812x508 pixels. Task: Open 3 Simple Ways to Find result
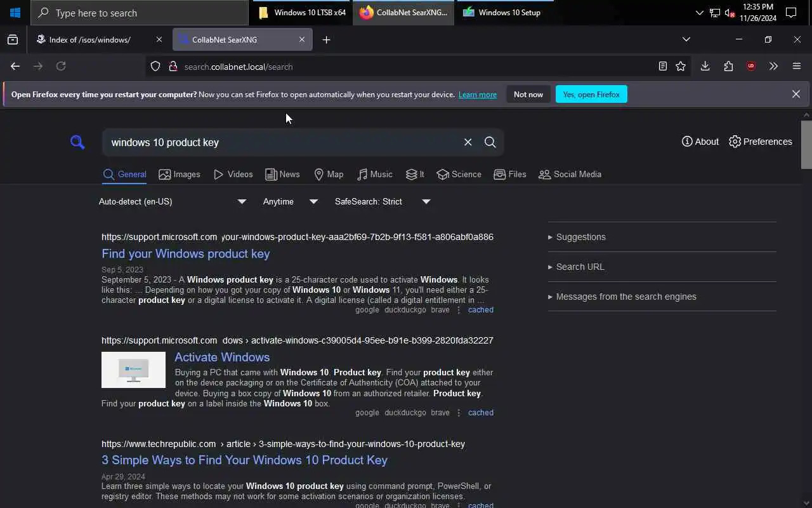244,460
